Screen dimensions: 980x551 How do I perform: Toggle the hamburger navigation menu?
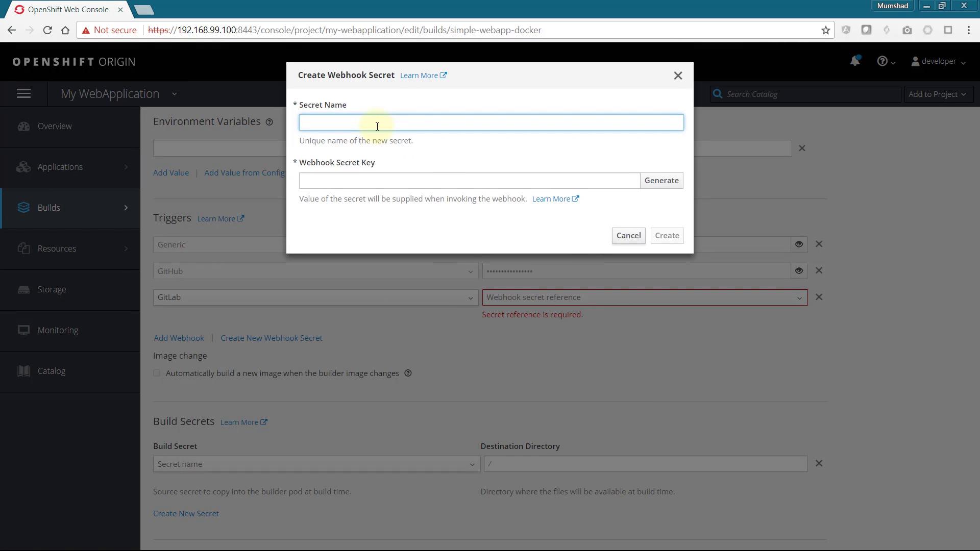tap(24, 94)
